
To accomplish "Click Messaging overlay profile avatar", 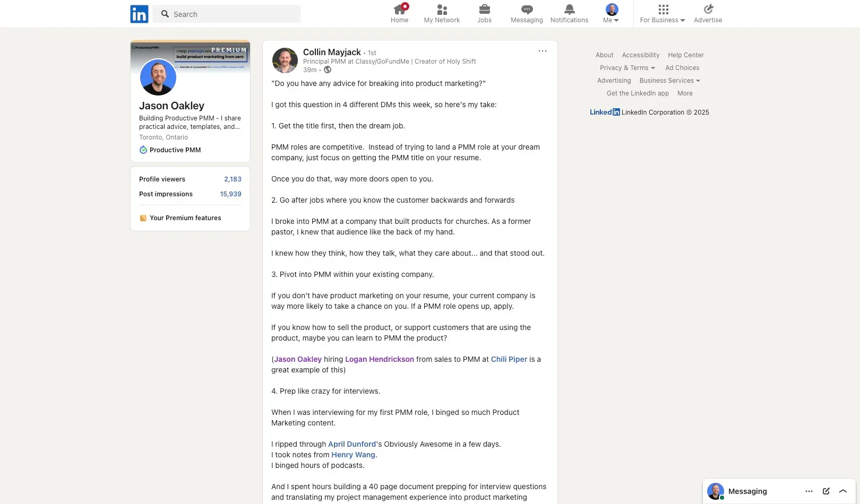I will pos(716,491).
